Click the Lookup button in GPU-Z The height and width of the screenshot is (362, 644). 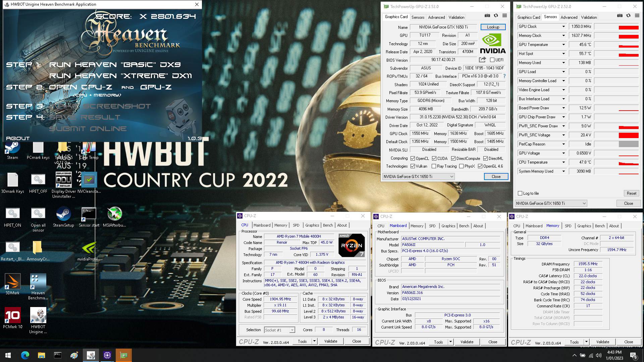493,27
